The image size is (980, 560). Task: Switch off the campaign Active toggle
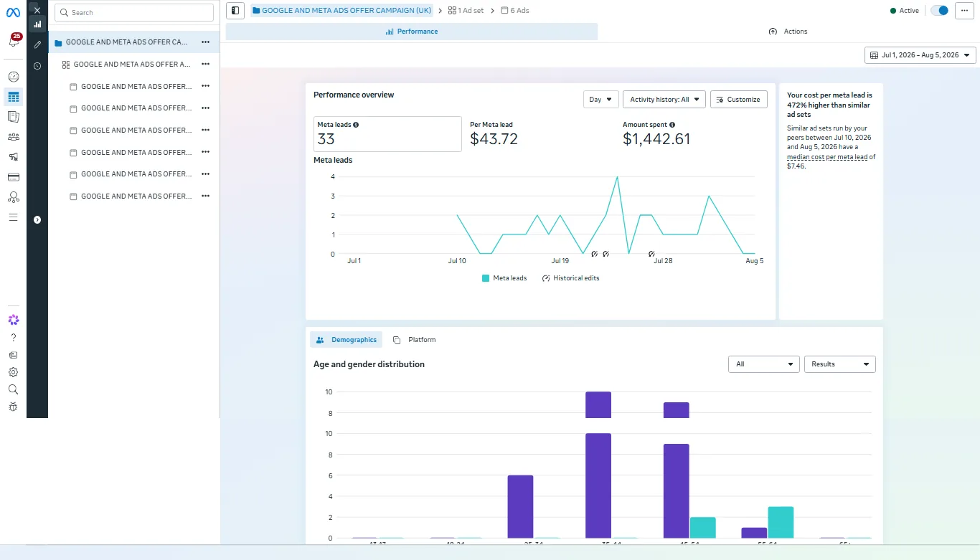[939, 11]
